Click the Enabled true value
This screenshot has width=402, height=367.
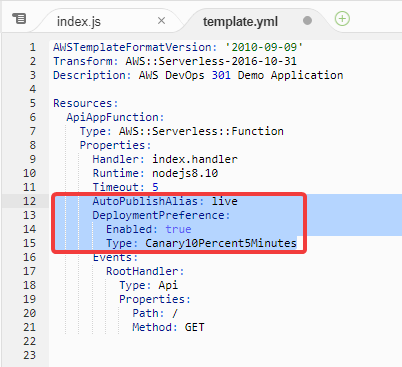tap(178, 229)
